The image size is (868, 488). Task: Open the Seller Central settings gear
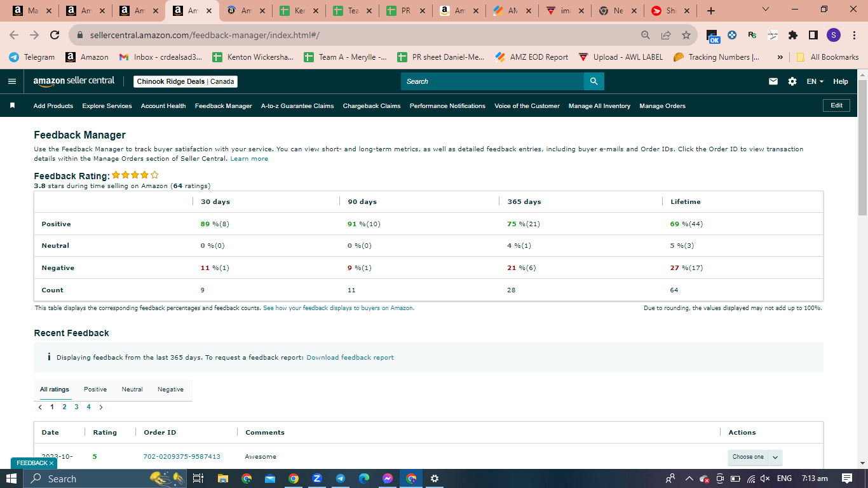(x=792, y=81)
